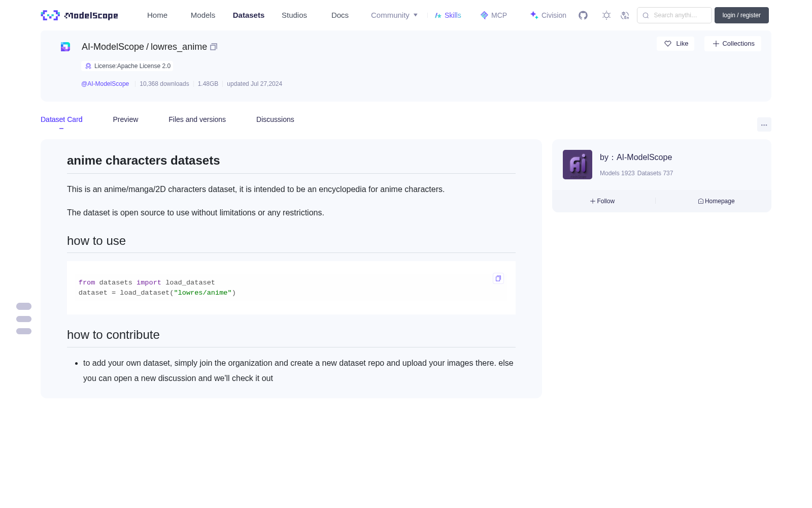This screenshot has height=508, width=812.
Task: Open Skills in the top navigation
Action: [448, 15]
